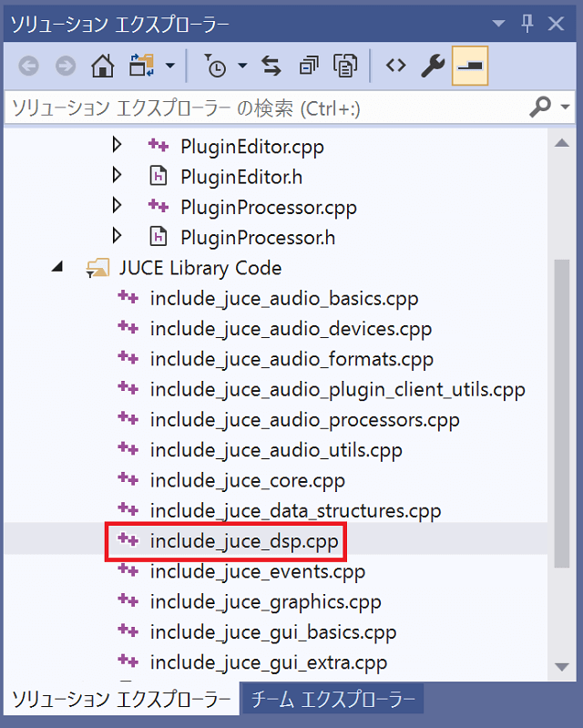Open the views switcher dropdown arrow
583x728 pixels.
point(170,66)
